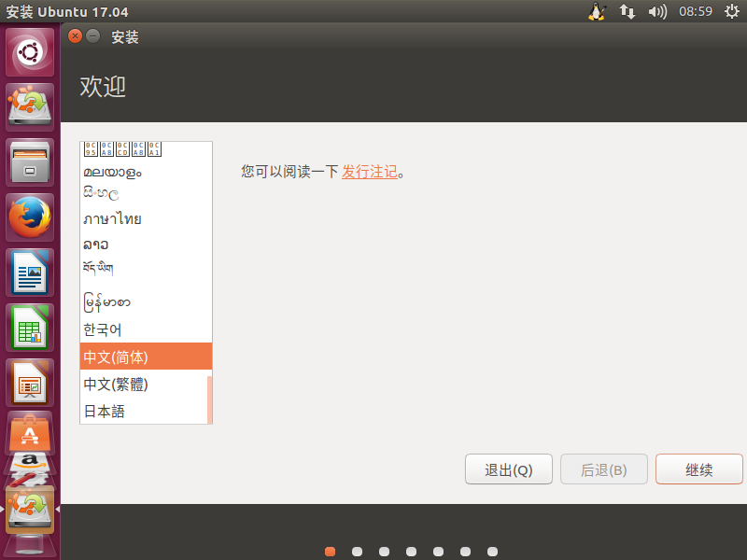Open the 发行注记 release notes link
This screenshot has width=747, height=560.
coord(370,172)
